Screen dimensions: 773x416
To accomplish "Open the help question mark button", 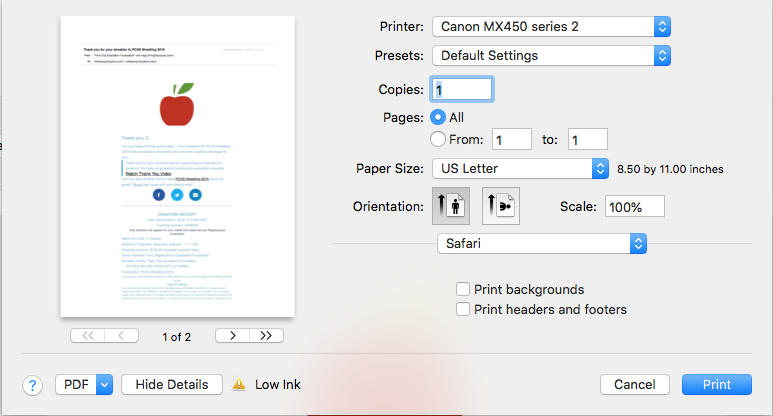I will [33, 385].
